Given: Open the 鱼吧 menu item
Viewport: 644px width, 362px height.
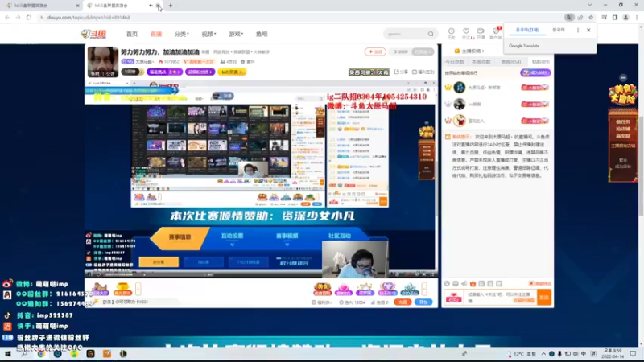Looking at the screenshot, I should [x=262, y=34].
